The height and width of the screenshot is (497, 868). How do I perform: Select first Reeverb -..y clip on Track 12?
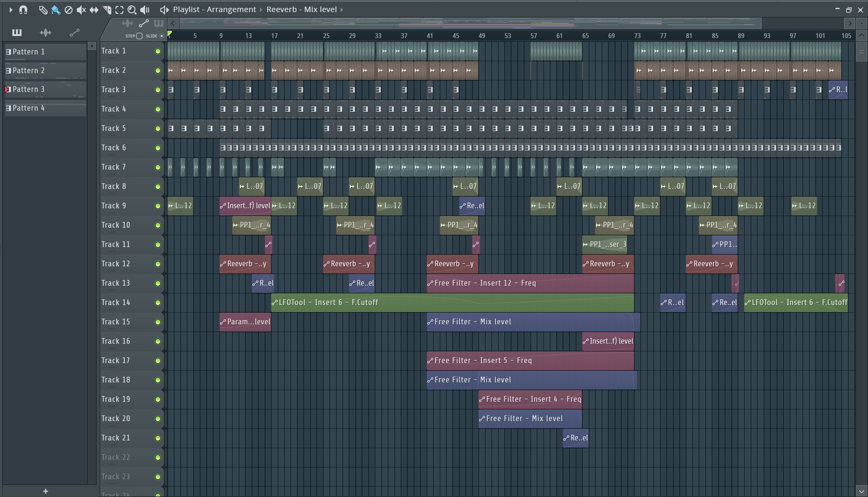(245, 264)
